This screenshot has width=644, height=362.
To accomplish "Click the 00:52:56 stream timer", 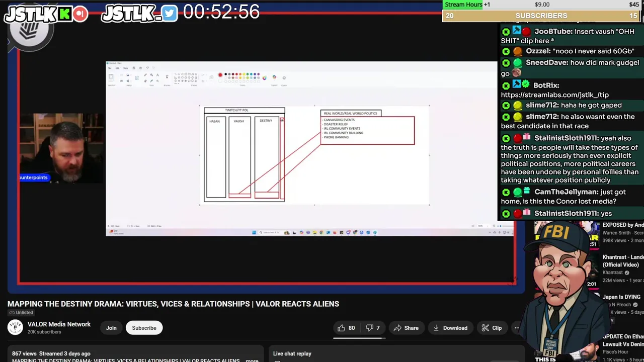I will (221, 12).
